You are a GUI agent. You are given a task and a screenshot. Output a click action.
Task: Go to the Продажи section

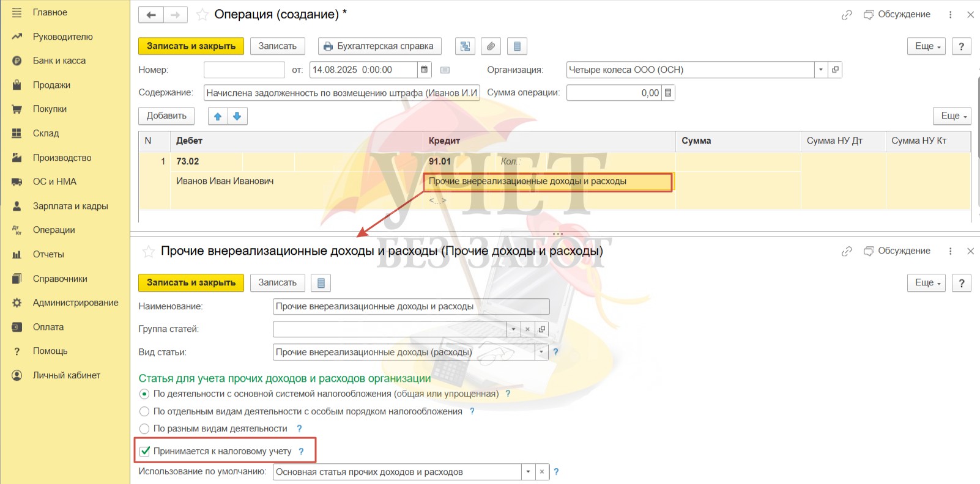[51, 85]
